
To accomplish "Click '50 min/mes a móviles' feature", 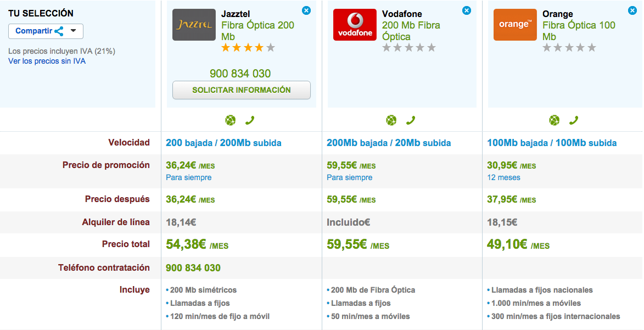I will pyautogui.click(x=371, y=316).
